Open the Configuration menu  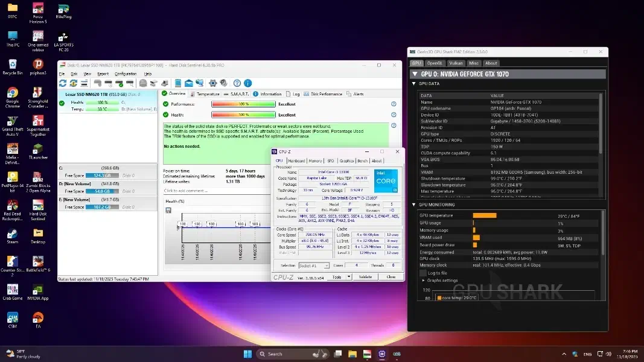coord(126,74)
